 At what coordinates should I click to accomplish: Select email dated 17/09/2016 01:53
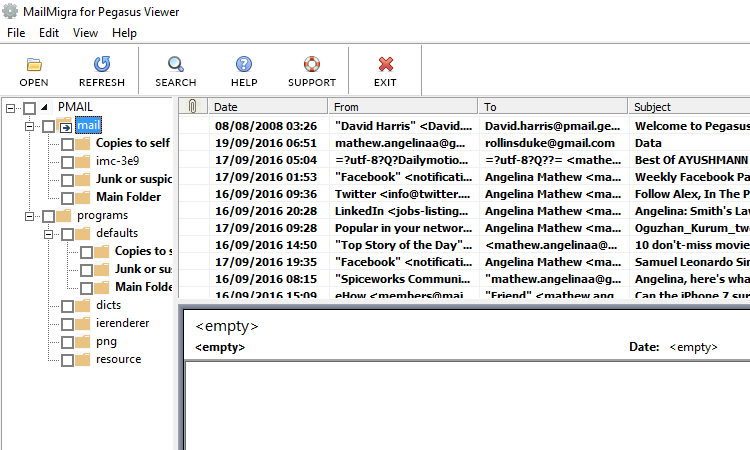pyautogui.click(x=464, y=177)
